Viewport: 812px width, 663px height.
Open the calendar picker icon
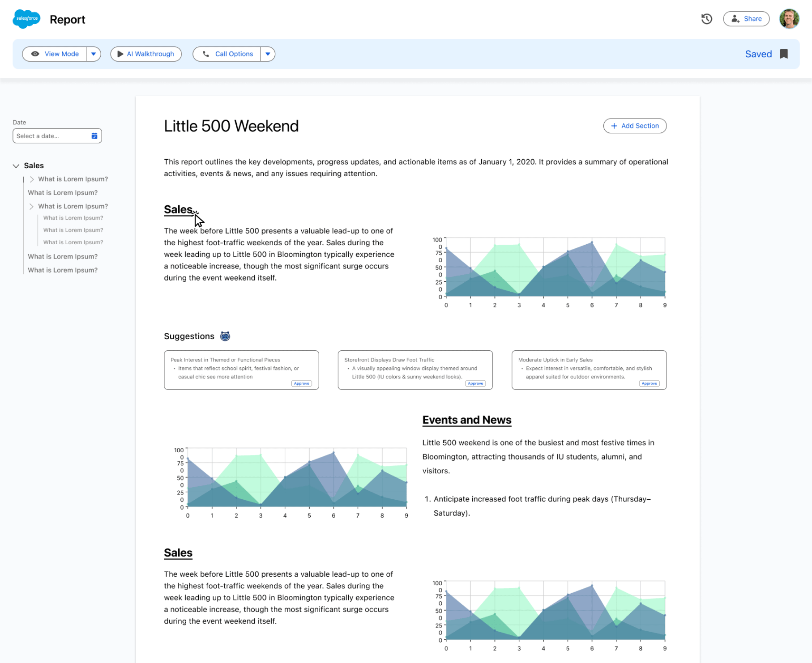click(x=94, y=136)
